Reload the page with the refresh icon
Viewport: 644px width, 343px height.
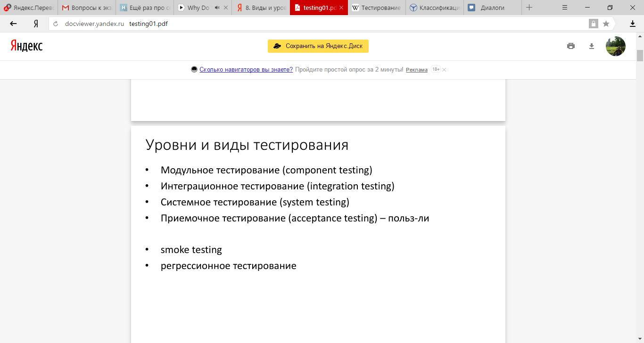pos(56,24)
